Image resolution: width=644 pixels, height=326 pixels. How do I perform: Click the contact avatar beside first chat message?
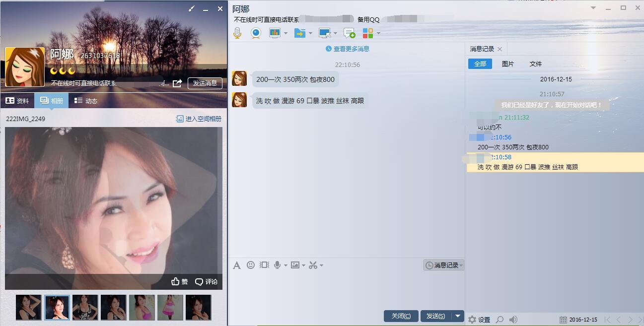pos(239,78)
